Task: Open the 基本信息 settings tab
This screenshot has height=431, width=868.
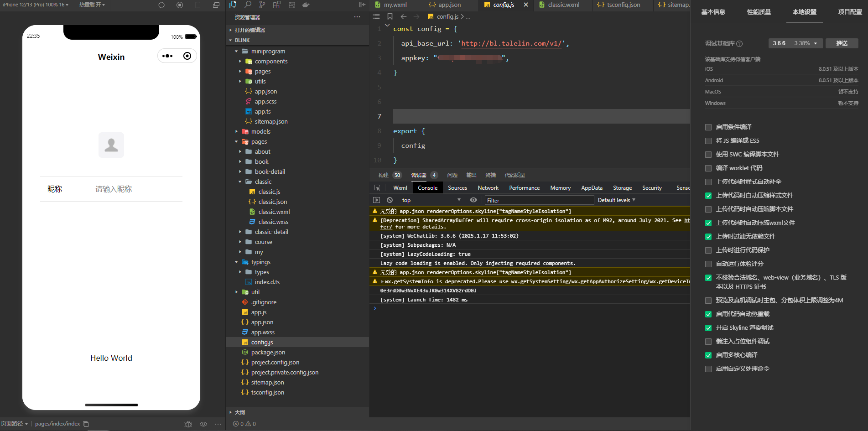Action: (x=713, y=12)
